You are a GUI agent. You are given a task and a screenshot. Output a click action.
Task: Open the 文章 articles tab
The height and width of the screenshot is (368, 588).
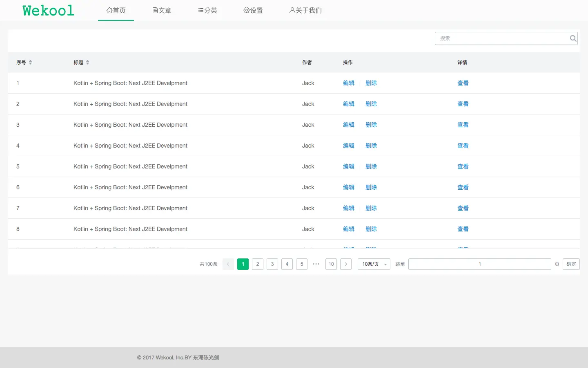tap(162, 10)
